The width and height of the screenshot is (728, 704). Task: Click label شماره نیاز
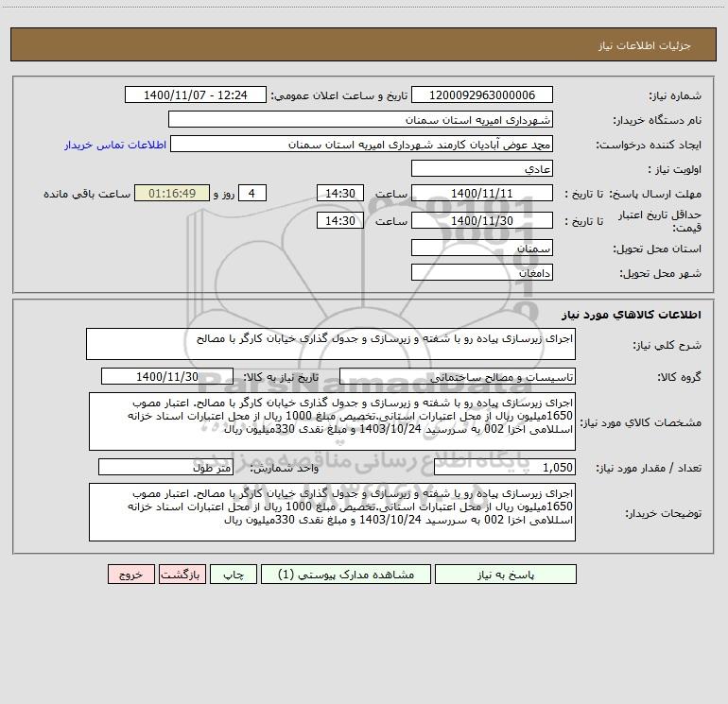pyautogui.click(x=675, y=96)
